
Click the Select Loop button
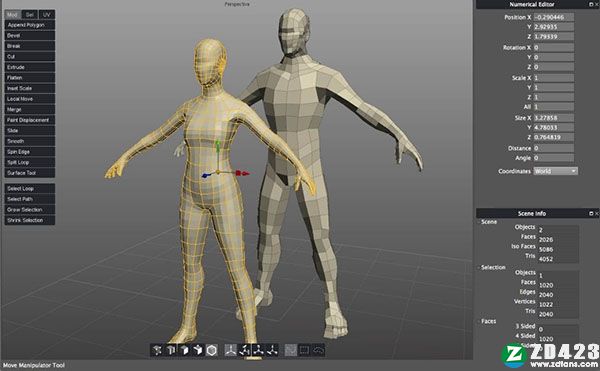click(x=30, y=189)
